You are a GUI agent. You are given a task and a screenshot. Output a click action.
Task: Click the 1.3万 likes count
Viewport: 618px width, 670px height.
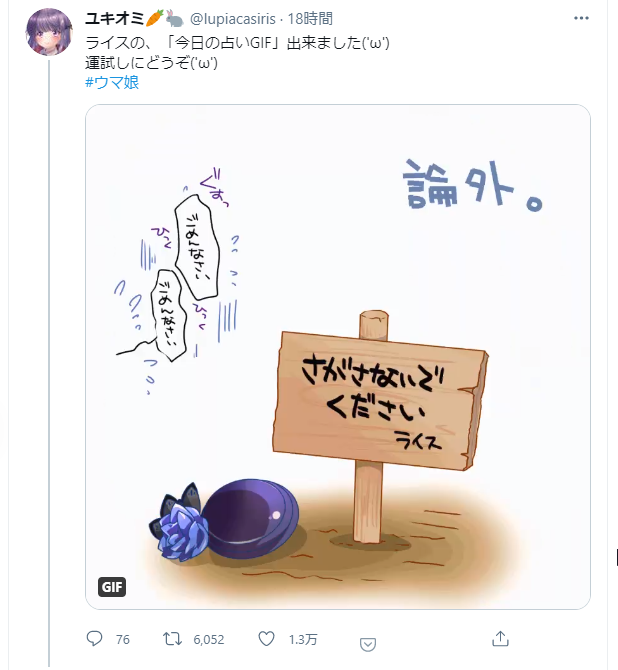click(303, 640)
